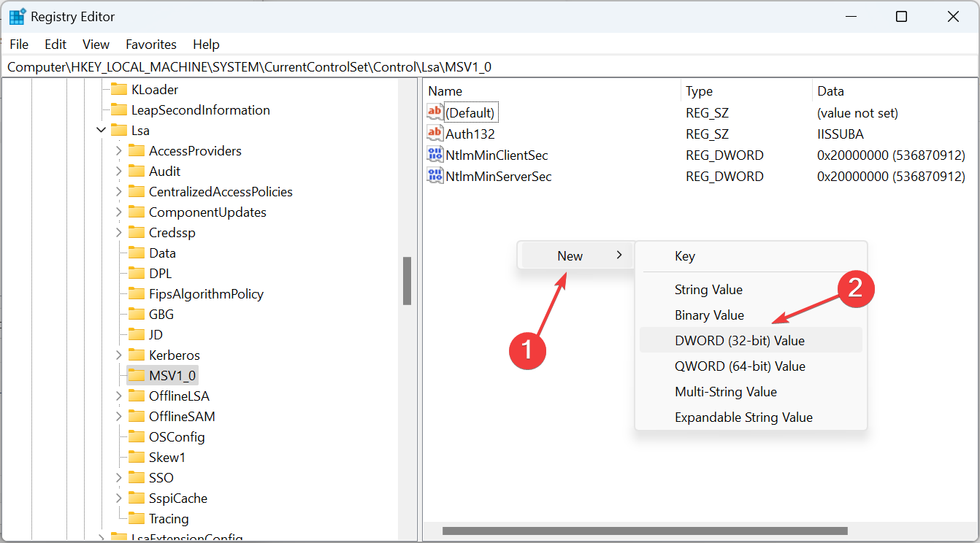The height and width of the screenshot is (543, 980).
Task: Open the Favorites menu
Action: tap(151, 45)
